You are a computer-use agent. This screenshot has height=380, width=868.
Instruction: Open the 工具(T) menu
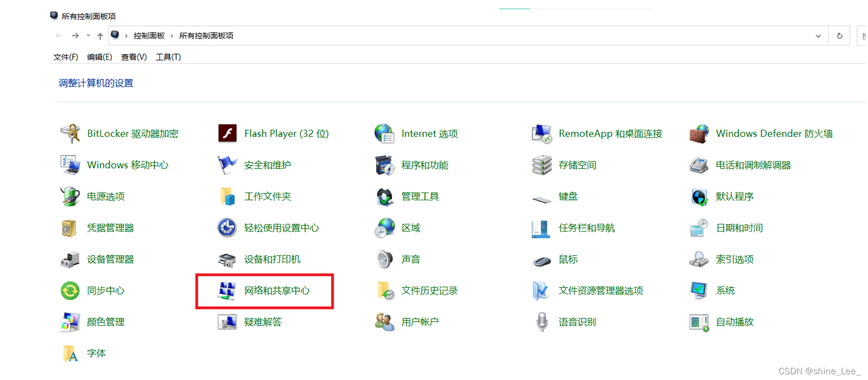tap(168, 57)
